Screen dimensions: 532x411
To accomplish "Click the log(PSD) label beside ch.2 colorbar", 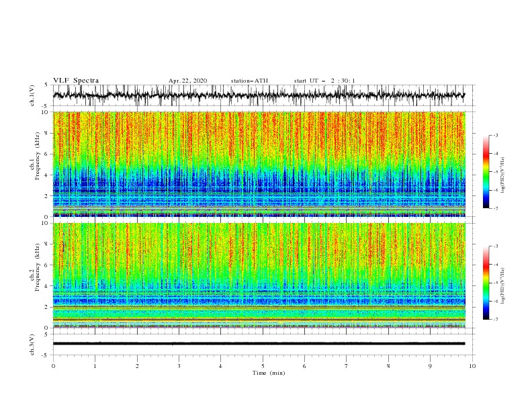I will 502,285.
